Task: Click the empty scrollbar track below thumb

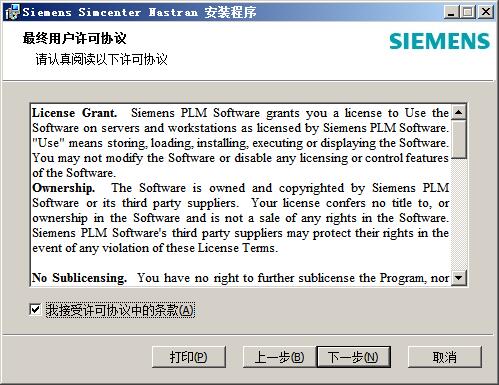Action: point(459,214)
